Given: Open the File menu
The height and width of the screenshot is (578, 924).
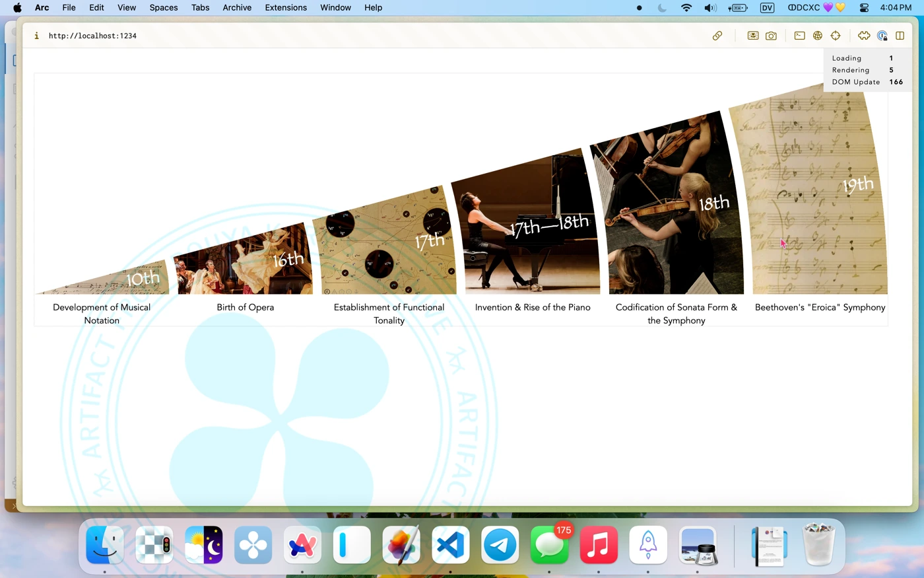Looking at the screenshot, I should coord(69,8).
